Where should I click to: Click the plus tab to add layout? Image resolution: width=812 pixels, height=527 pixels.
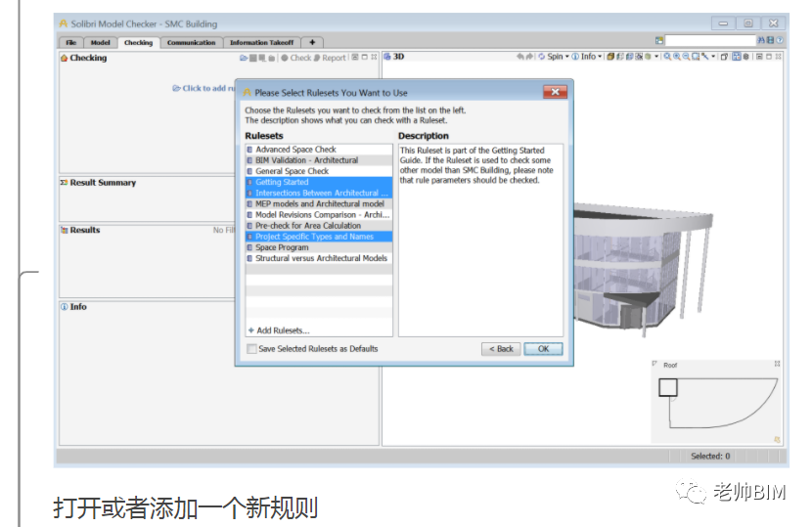(312, 42)
